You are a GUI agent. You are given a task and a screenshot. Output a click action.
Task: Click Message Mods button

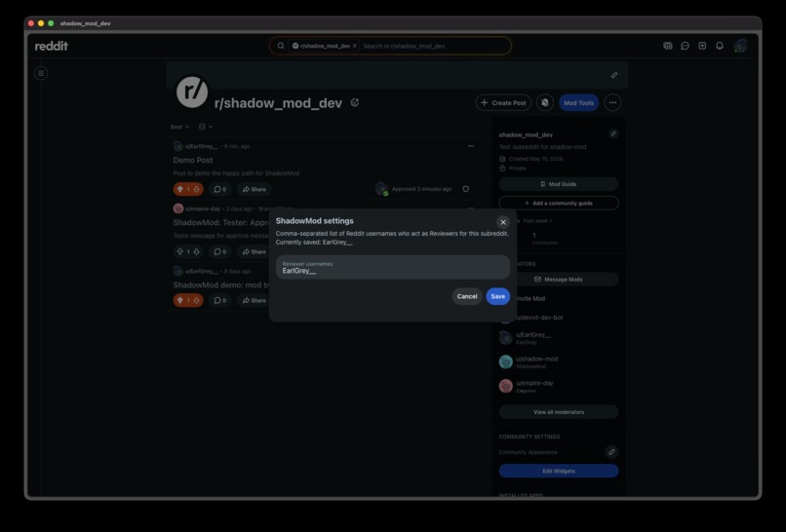pyautogui.click(x=563, y=280)
